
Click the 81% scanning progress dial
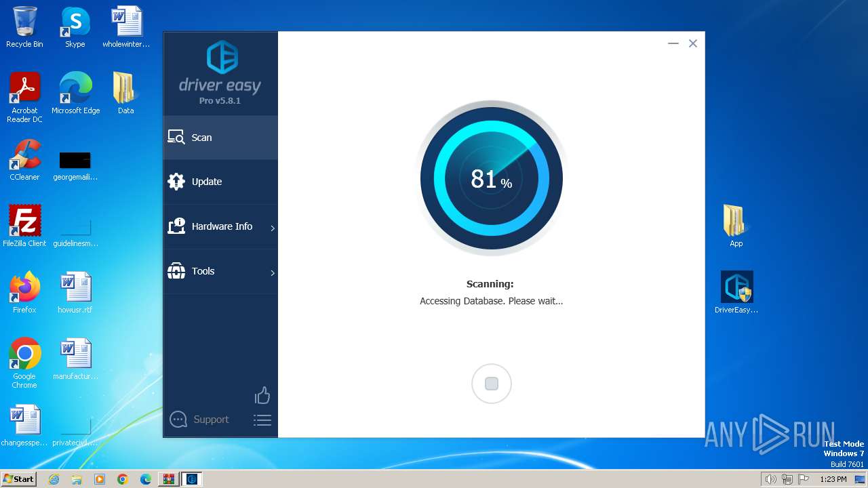(492, 178)
